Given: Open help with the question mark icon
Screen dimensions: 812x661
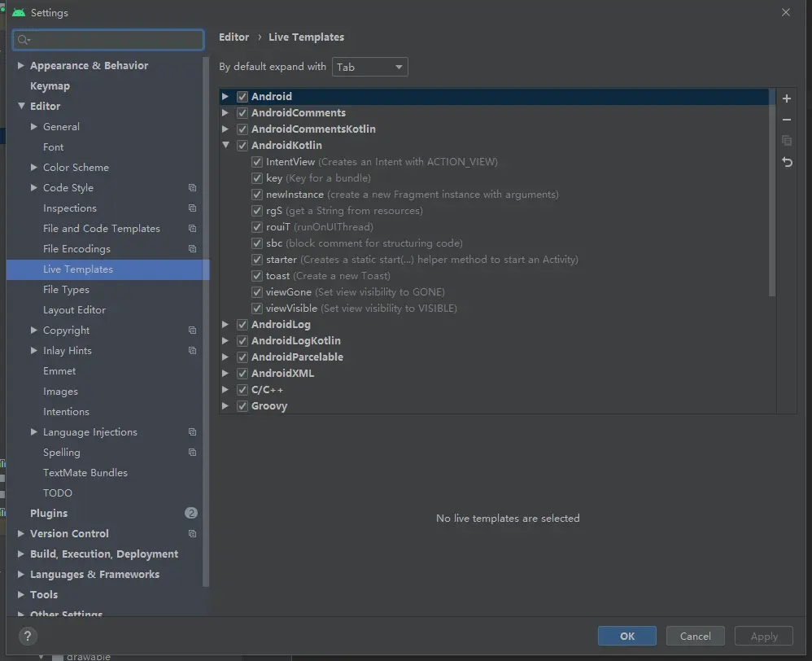Looking at the screenshot, I should (x=28, y=636).
